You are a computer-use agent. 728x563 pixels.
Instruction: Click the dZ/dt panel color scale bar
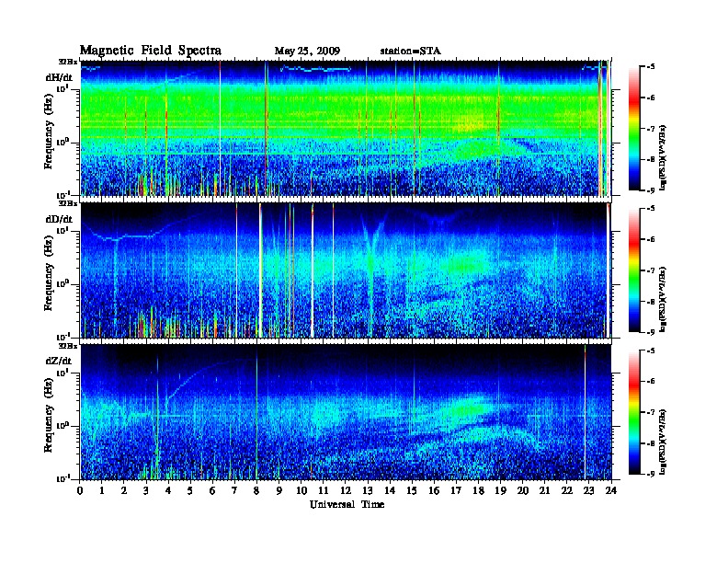(x=634, y=412)
